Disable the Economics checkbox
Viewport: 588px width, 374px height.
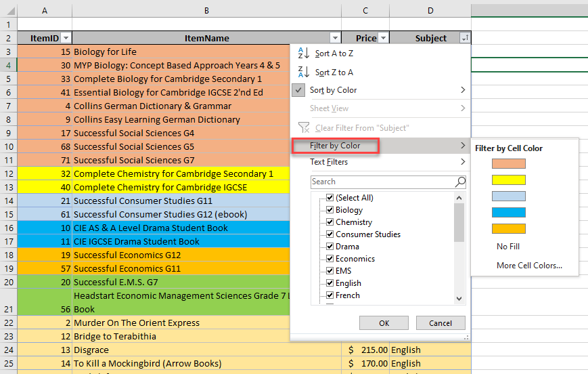[x=330, y=259]
